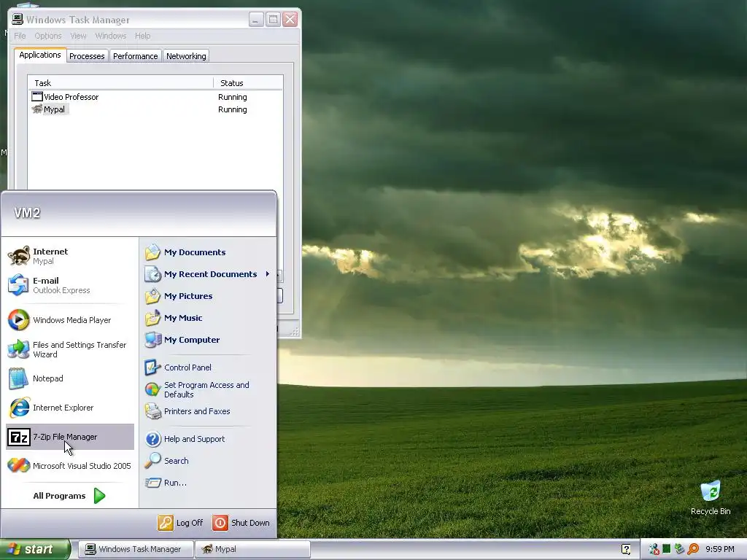Open Recycle Bin on desktop

711,497
